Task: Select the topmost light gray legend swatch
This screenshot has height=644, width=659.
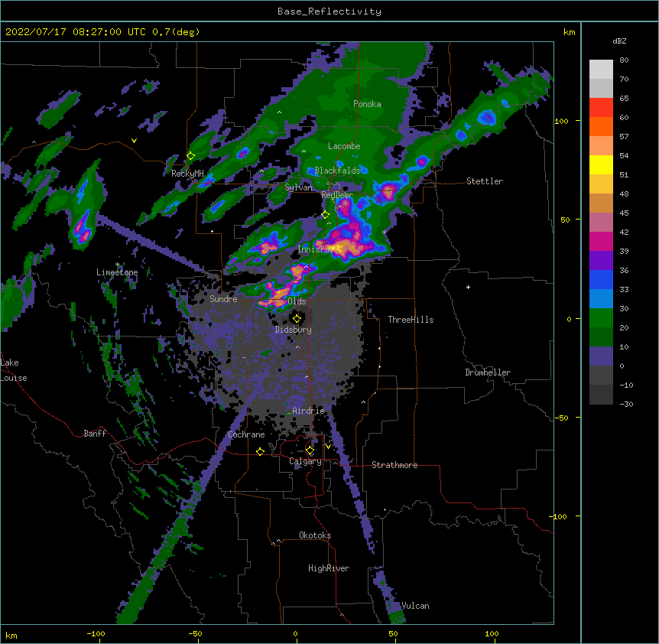Action: [x=601, y=70]
